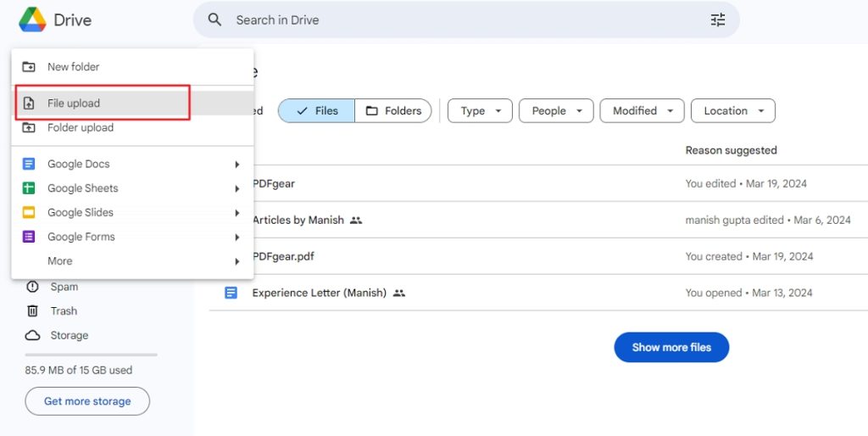Open Spam in sidebar
The width and height of the screenshot is (868, 436).
tap(64, 287)
